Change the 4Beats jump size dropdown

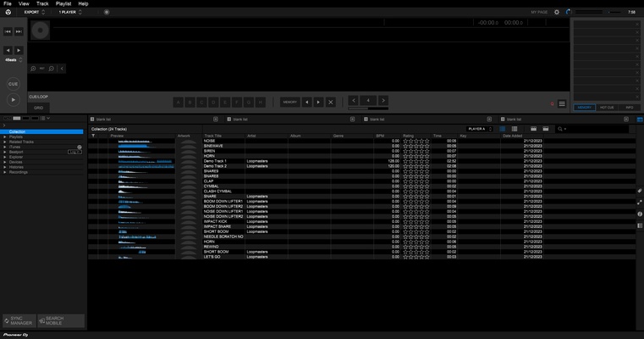coord(14,60)
